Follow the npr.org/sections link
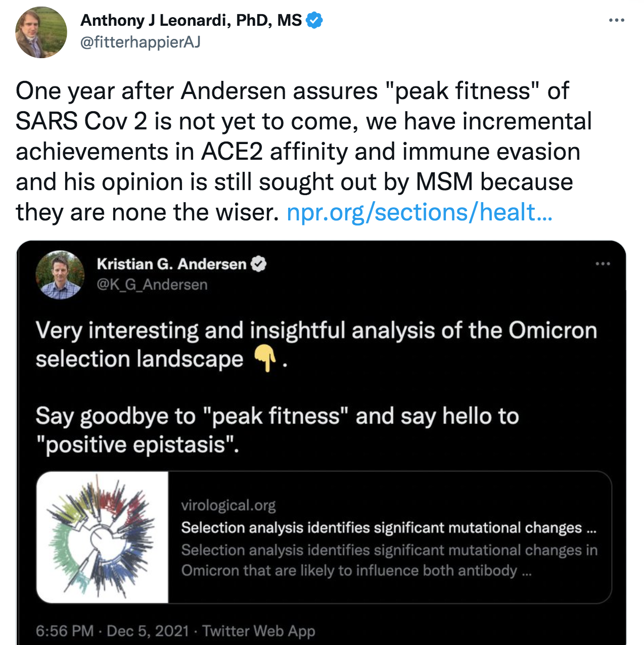The image size is (644, 645). click(419, 212)
